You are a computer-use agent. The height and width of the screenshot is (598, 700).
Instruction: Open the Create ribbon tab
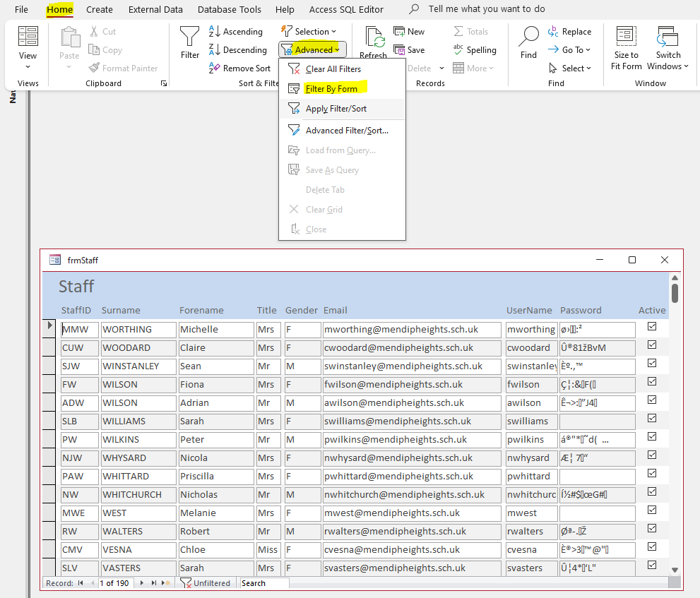click(x=99, y=9)
